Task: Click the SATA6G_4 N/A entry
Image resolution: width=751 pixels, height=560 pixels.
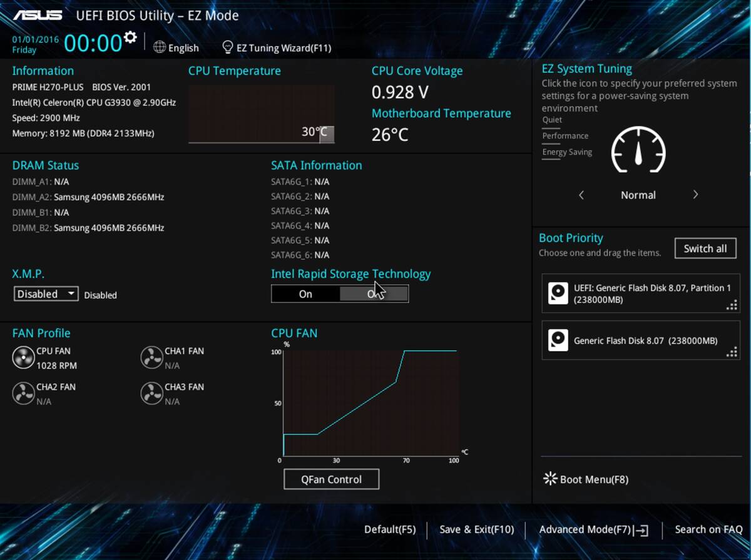Action: pyautogui.click(x=300, y=225)
